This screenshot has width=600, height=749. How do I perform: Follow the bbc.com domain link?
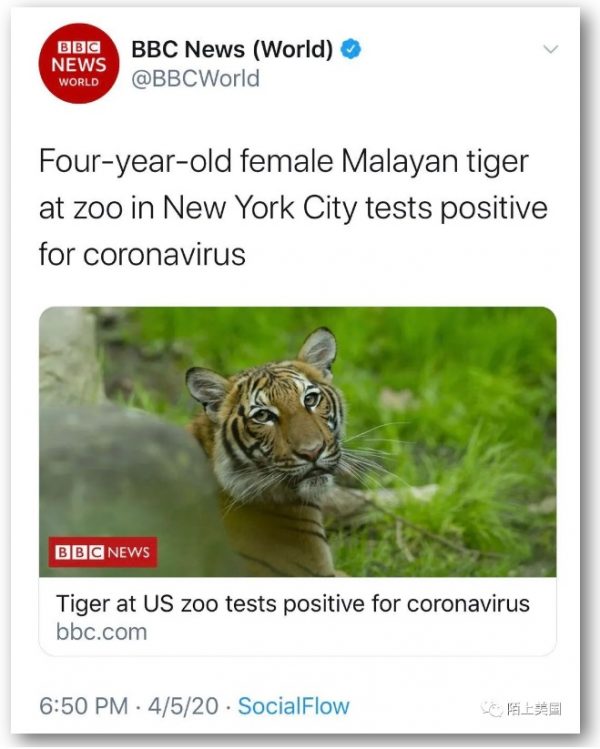click(101, 632)
